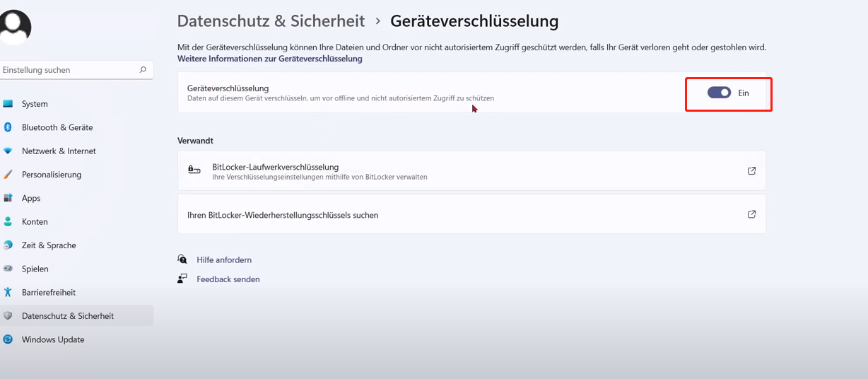Screen dimensions: 868x379
Task: Open the Spielen settings category
Action: pyautogui.click(x=35, y=269)
